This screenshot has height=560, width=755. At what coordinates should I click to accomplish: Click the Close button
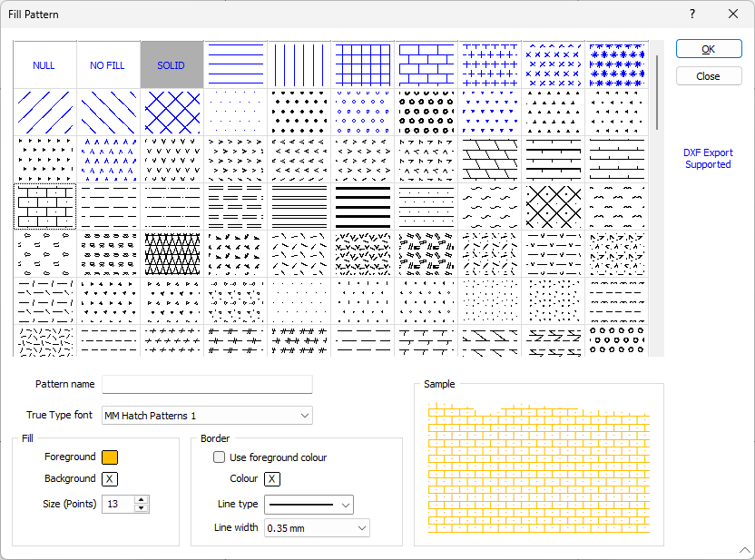point(709,76)
